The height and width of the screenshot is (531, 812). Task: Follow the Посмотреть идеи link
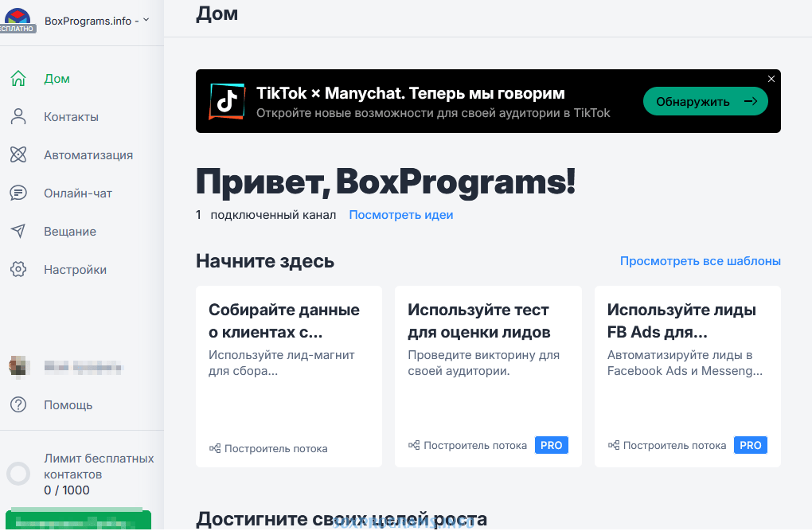pos(400,215)
